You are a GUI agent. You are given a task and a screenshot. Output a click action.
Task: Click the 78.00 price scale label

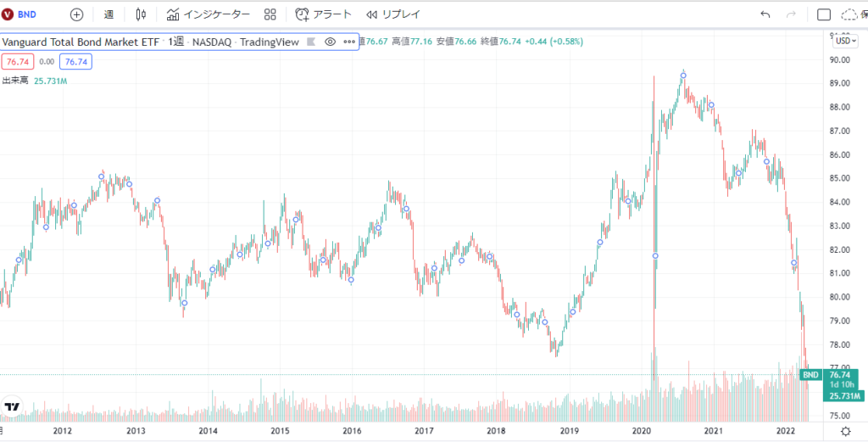(840, 344)
